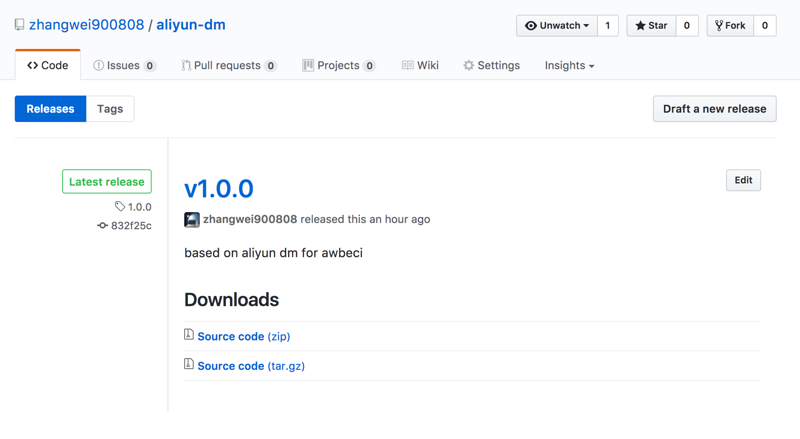Open the Projects tab
Screen dimensions: 800x439
pyautogui.click(x=339, y=65)
